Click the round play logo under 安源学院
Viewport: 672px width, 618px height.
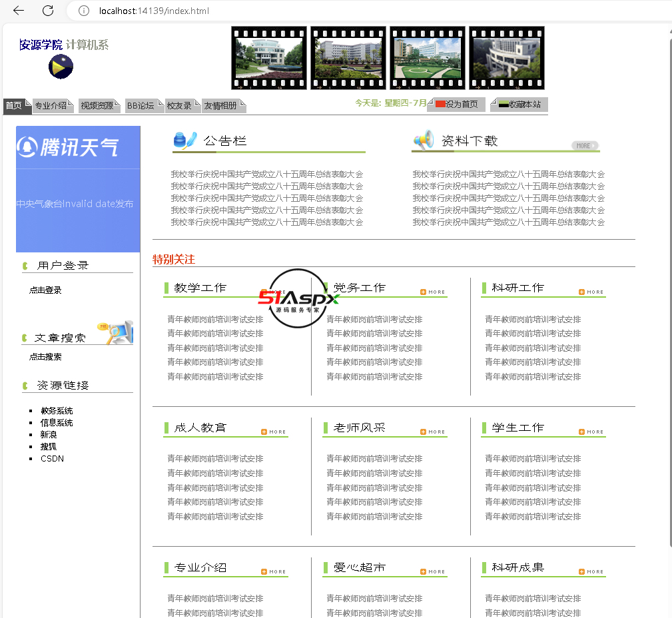point(61,67)
